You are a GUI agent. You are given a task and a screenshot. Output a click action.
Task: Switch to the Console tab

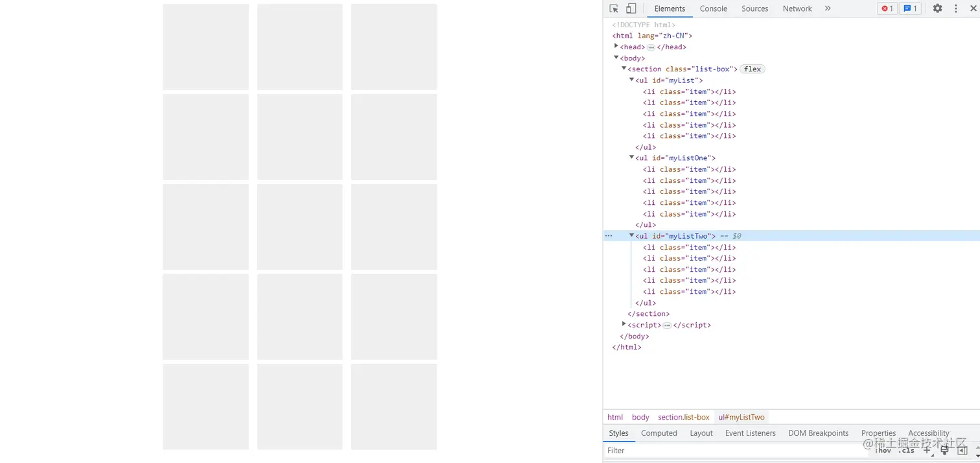point(714,8)
